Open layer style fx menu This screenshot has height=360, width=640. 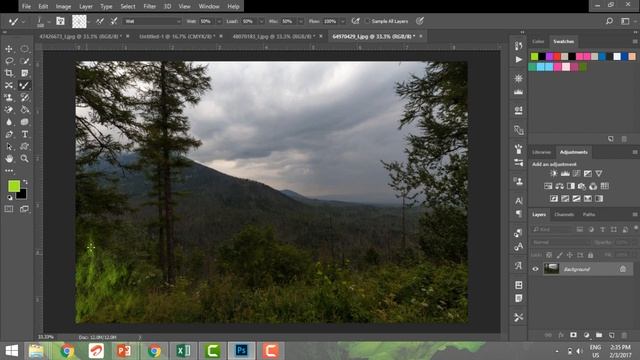[561, 335]
